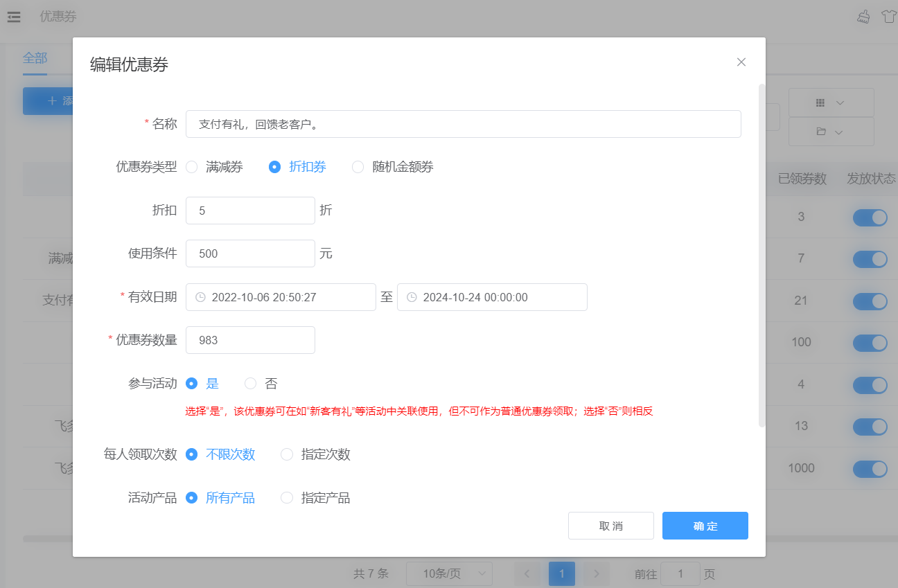Click the clock icon in start date field
This screenshot has width=898, height=588.
coord(200,297)
